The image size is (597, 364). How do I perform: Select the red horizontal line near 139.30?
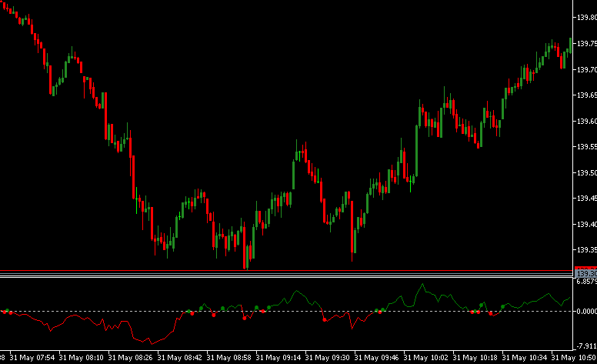[x=286, y=271]
